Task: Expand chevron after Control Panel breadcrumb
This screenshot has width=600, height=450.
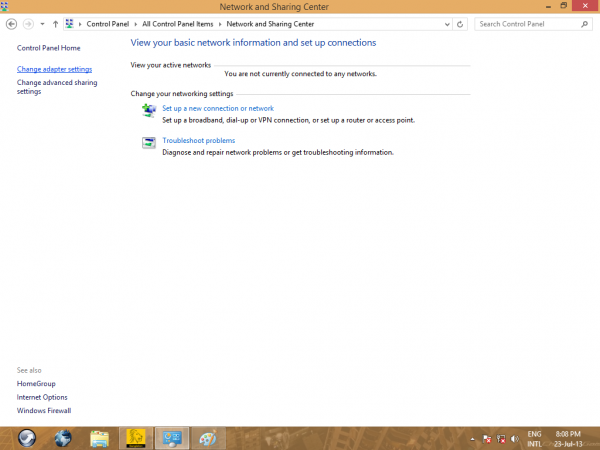Action: 135,24
